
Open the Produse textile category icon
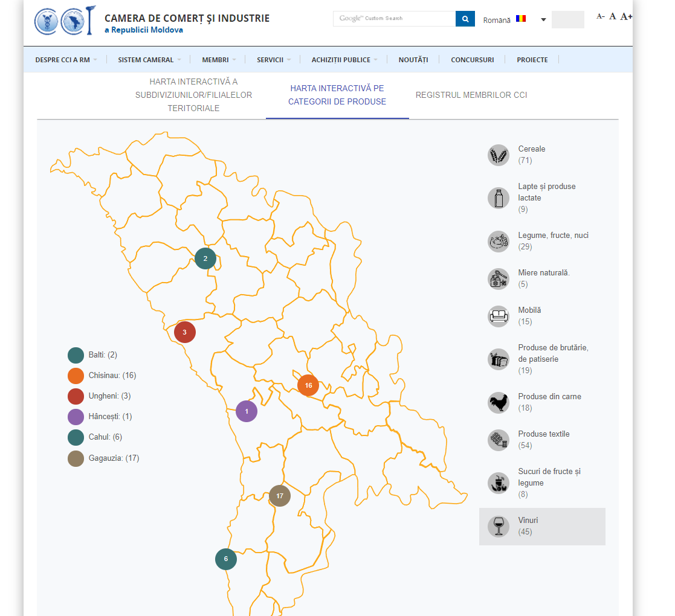coord(499,440)
